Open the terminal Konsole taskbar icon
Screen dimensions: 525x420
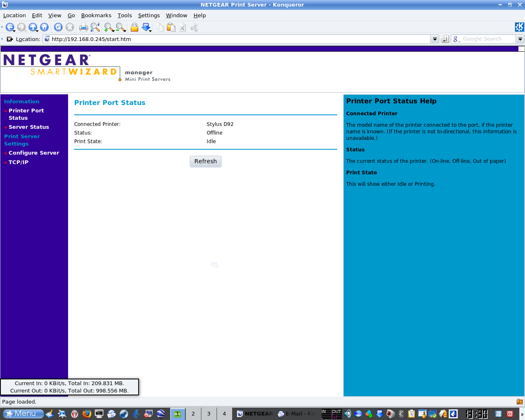point(99,414)
